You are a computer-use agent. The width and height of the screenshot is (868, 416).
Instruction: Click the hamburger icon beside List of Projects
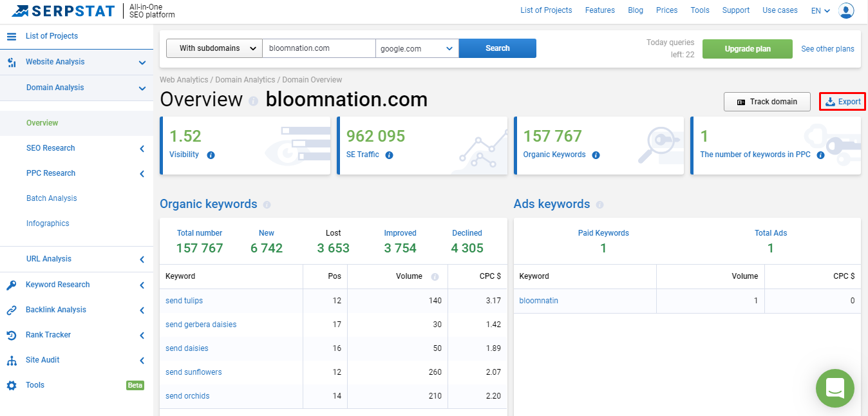click(x=12, y=36)
